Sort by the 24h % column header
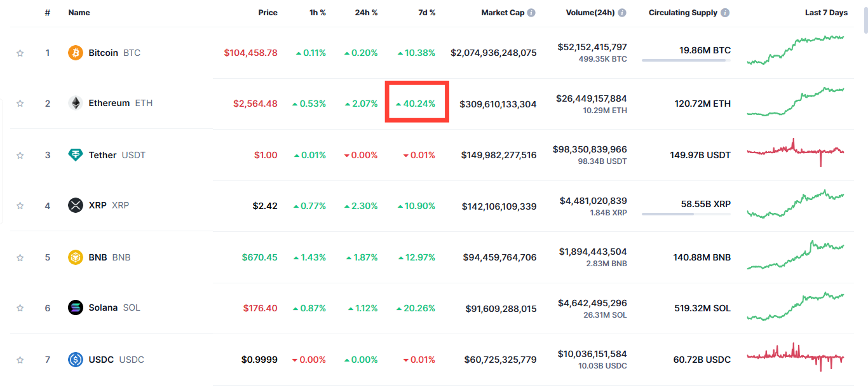 pyautogui.click(x=366, y=13)
